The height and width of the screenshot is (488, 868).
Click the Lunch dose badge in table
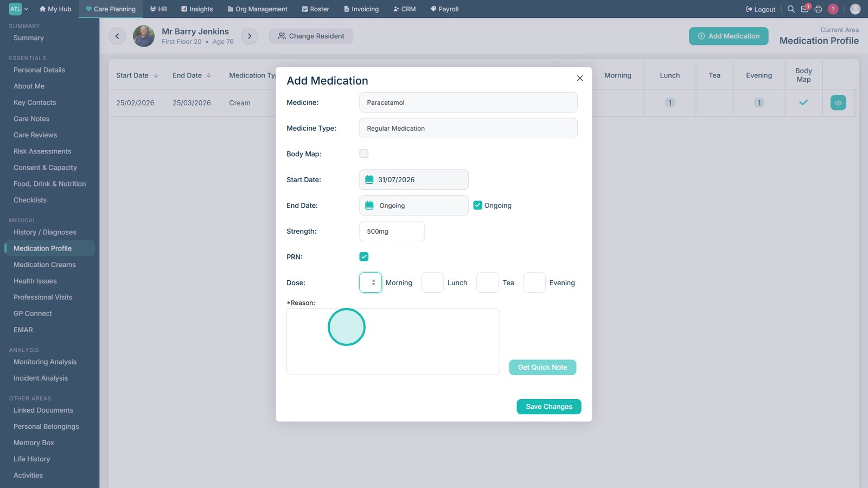point(670,103)
